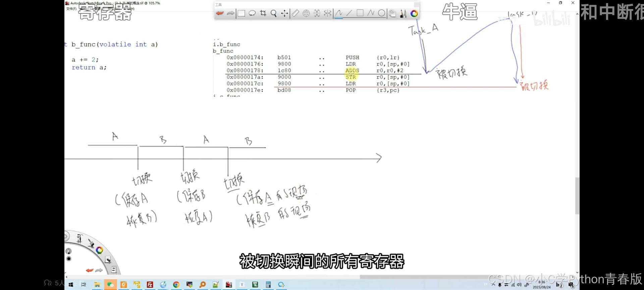Click the page/file icon in lagoon
Screen dimensions: 644x290
(x=114, y=270)
